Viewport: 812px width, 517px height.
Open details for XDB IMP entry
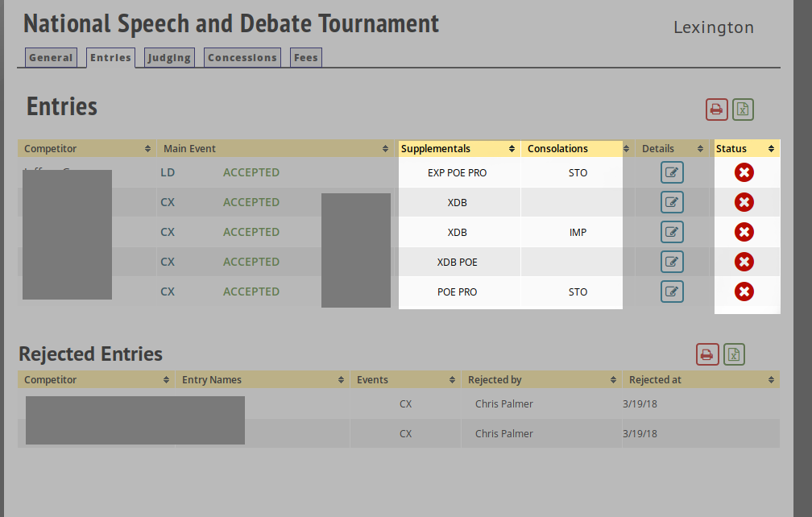click(x=672, y=232)
